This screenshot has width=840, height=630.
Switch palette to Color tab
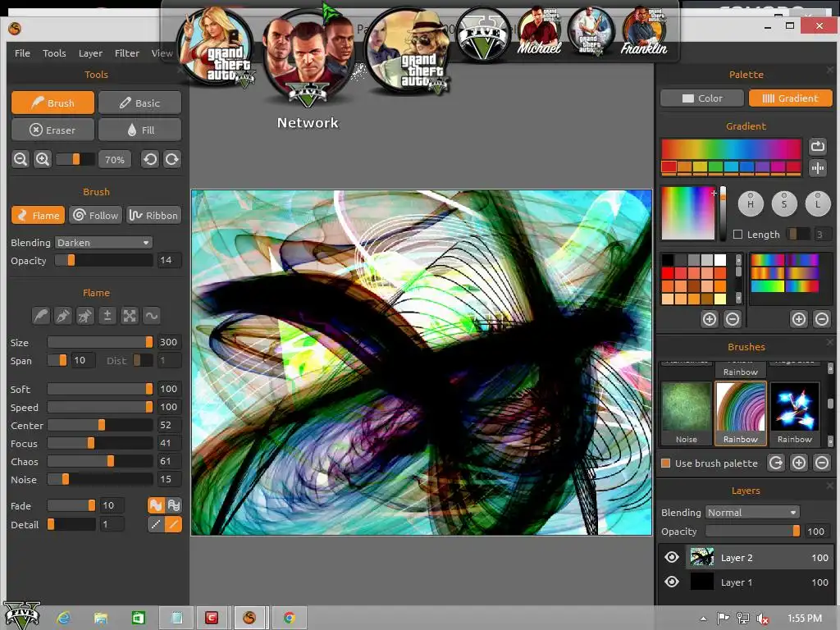702,98
